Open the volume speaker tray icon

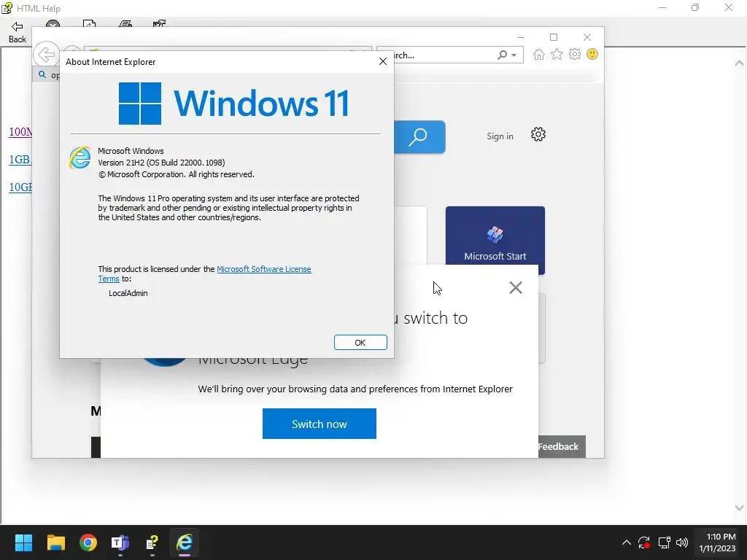pyautogui.click(x=682, y=542)
